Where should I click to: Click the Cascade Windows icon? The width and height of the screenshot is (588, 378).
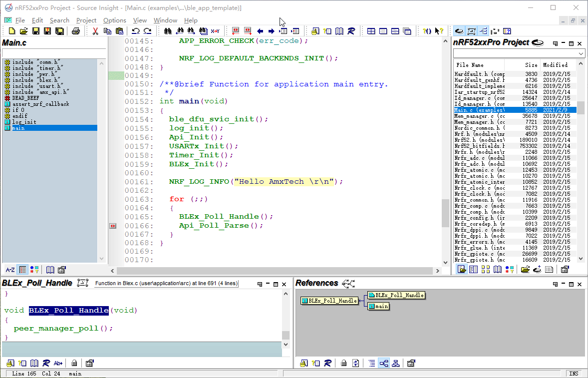click(x=407, y=31)
